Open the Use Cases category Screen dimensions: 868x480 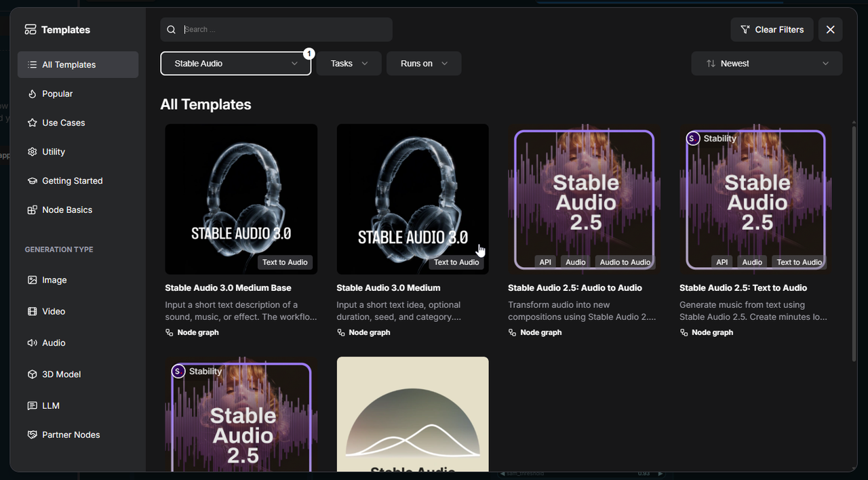click(x=78, y=123)
